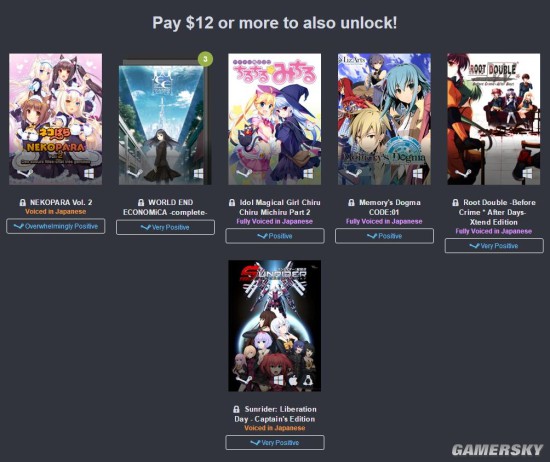Open Very Positive reviews for WORLD END ECONOMiCA
Viewport: 550px width, 462px height.
point(165,227)
